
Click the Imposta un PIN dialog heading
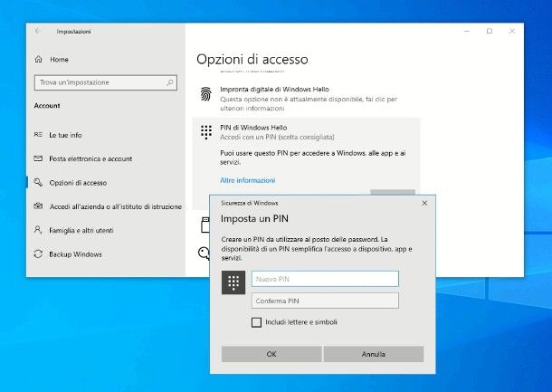click(254, 219)
